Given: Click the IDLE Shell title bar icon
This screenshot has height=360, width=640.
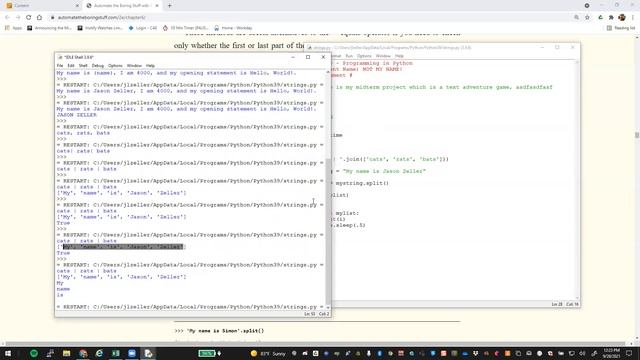Looking at the screenshot, I should (60, 57).
